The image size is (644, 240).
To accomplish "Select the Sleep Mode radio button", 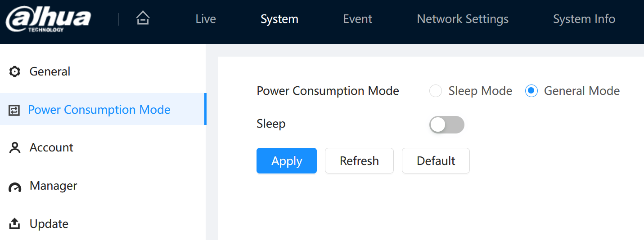I will (435, 91).
